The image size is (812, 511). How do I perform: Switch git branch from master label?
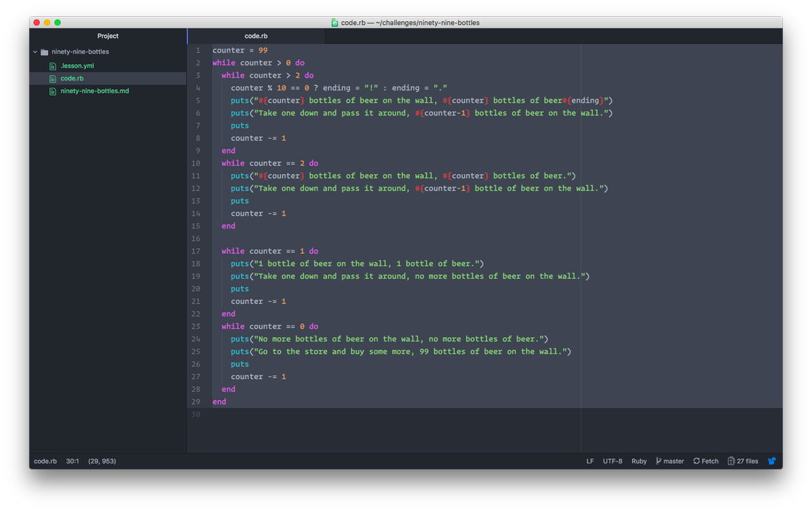click(674, 461)
